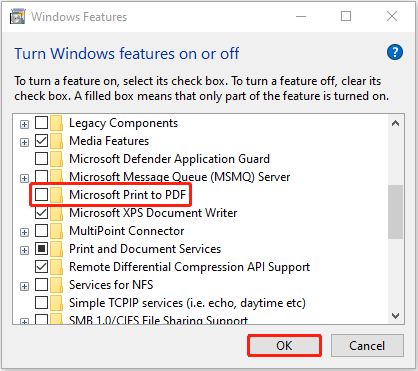Select Simple TCPIP services label
Image resolution: width=418 pixels, height=371 pixels.
pos(187,303)
